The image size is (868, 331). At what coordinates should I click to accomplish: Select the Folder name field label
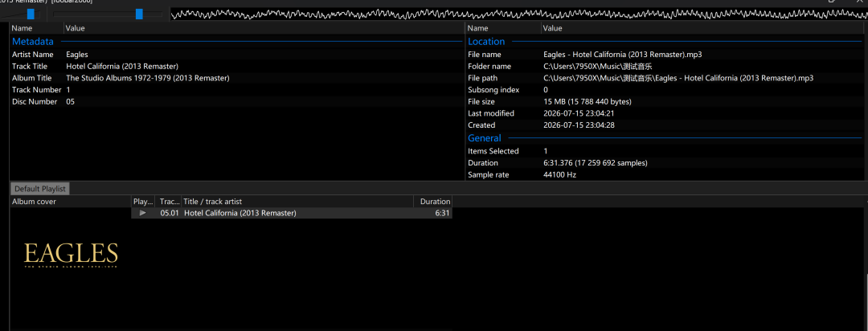pos(489,67)
